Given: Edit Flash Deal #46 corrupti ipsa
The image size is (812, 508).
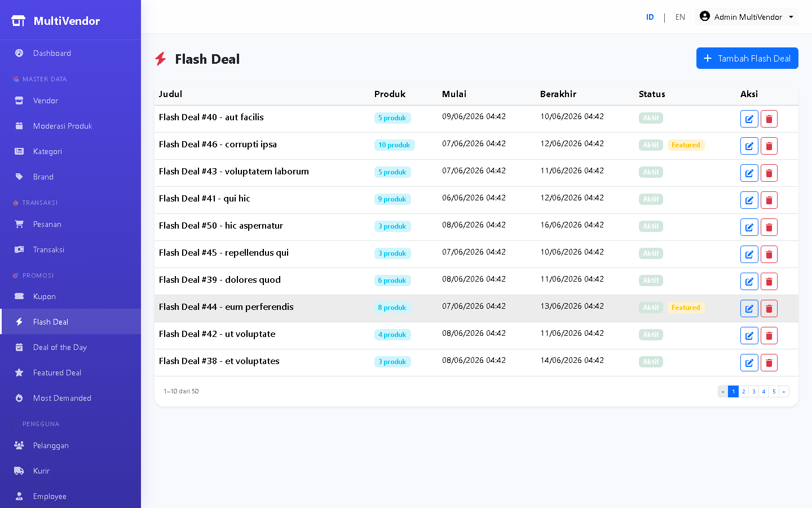Looking at the screenshot, I should pyautogui.click(x=749, y=146).
